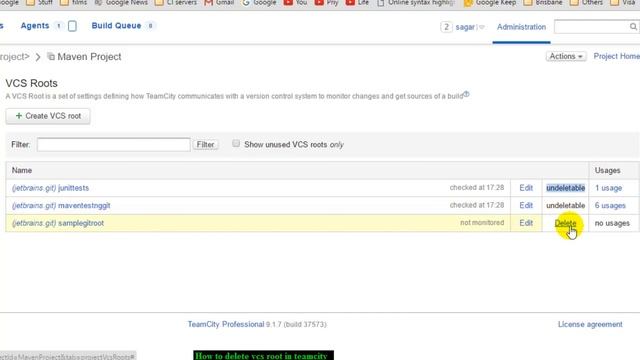Click 'undeletable' text in junittests row
Image resolution: width=640 pixels, height=360 pixels.
[565, 188]
